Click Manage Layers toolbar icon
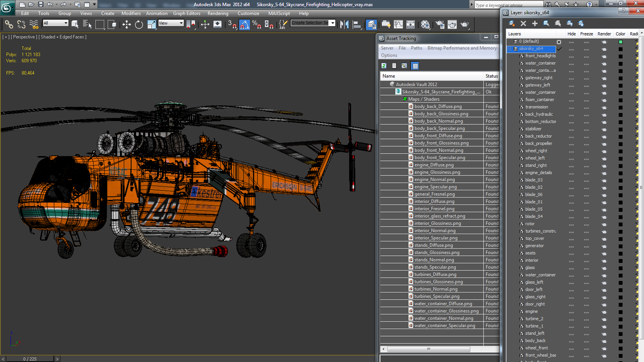 (371, 24)
